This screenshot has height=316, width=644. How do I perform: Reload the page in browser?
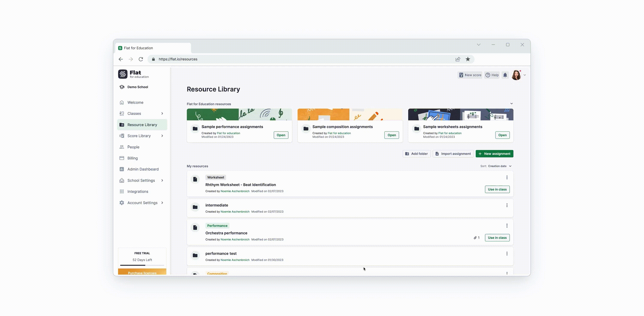pyautogui.click(x=141, y=59)
